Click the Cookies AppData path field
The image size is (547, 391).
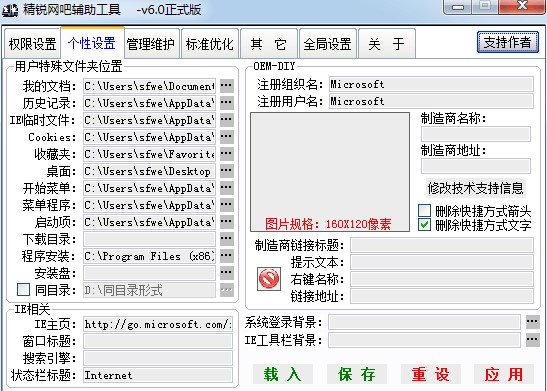pos(149,137)
